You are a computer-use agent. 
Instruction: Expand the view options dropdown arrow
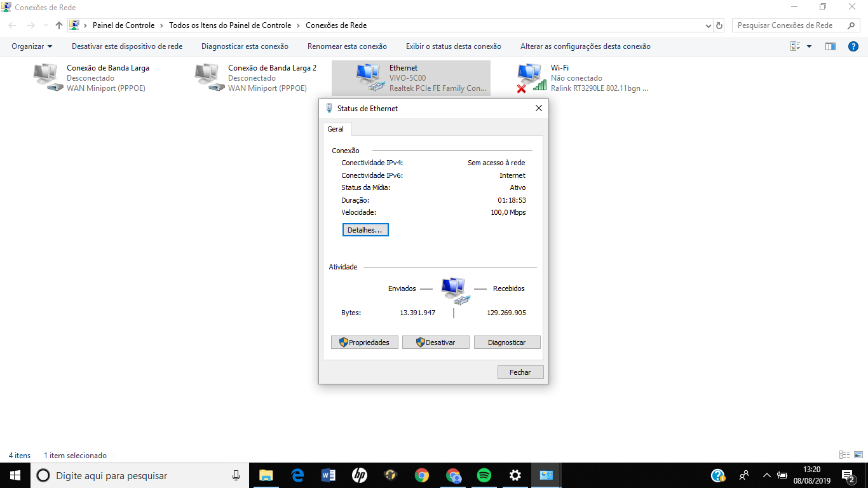pos(809,46)
